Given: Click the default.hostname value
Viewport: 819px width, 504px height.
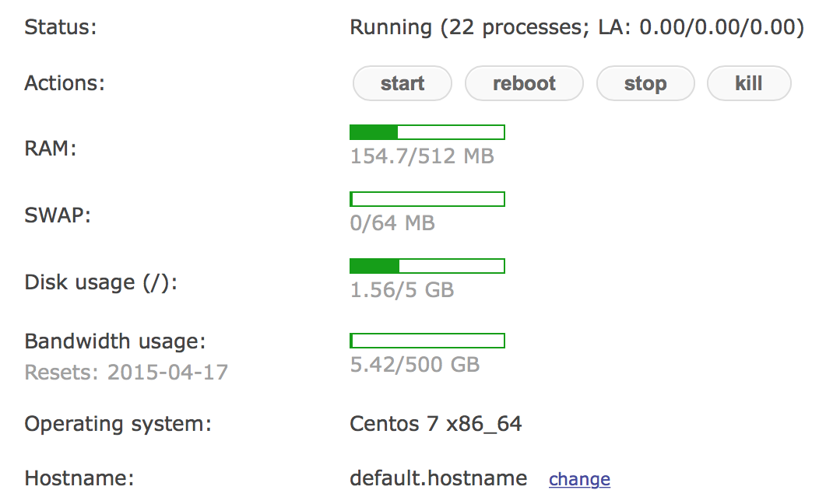Looking at the screenshot, I should click(438, 478).
